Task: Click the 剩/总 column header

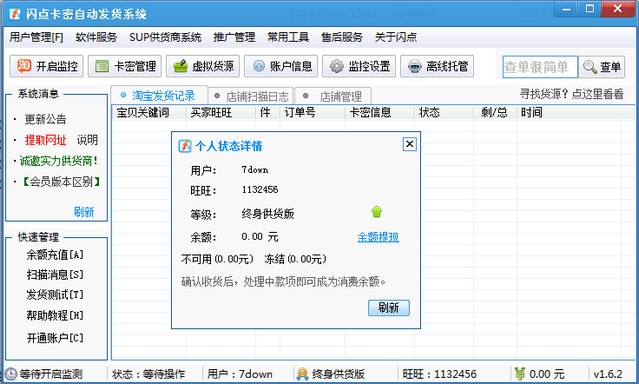Action: pos(495,113)
